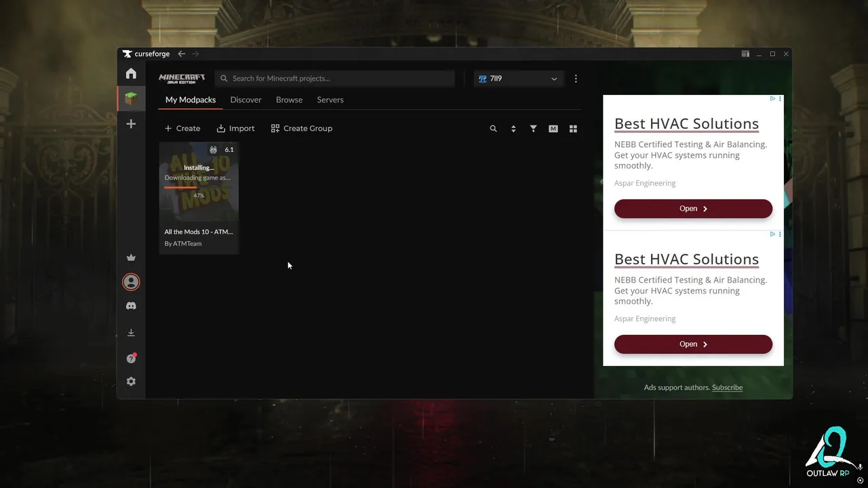Open the Discord icon in sidebar

tap(131, 306)
